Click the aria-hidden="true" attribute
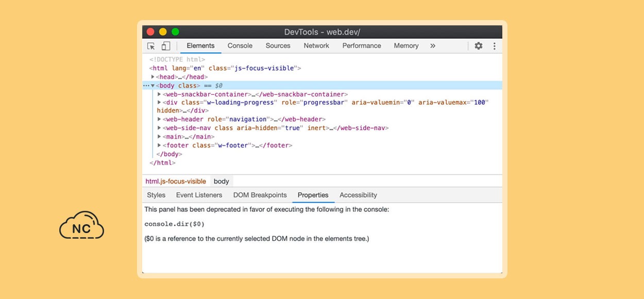The width and height of the screenshot is (644, 299). point(270,128)
